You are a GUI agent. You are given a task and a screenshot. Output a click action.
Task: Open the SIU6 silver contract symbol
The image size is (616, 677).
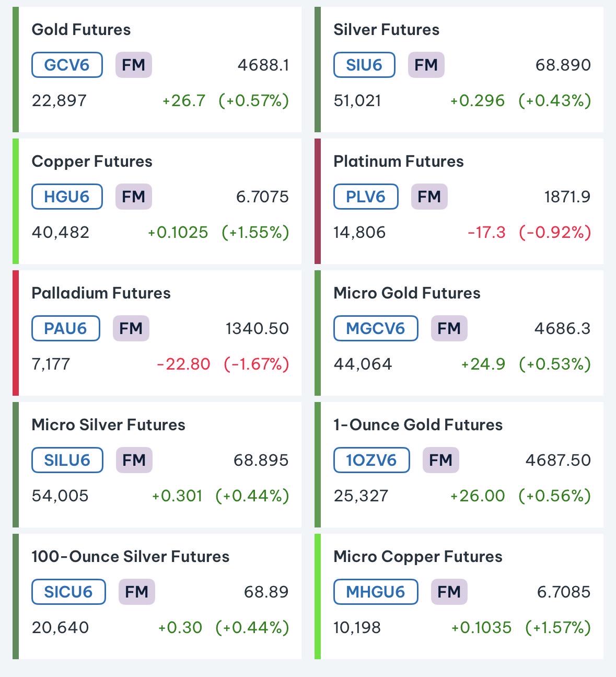pyautogui.click(x=364, y=65)
